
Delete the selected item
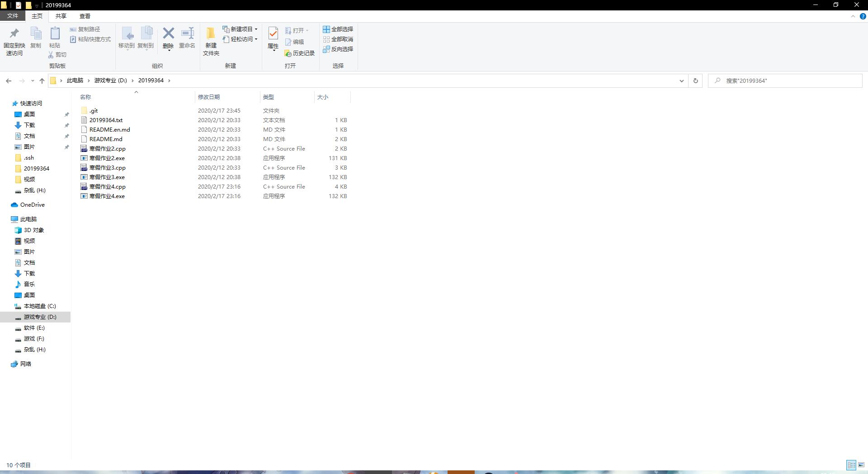coord(168,38)
